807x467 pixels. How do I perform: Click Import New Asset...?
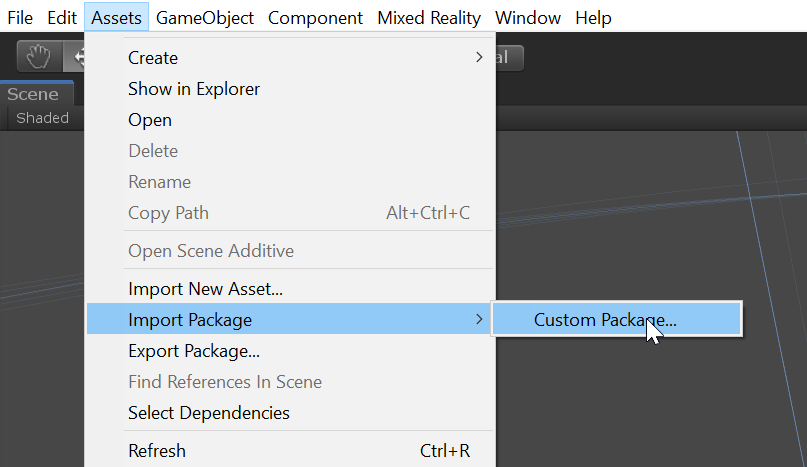click(205, 289)
